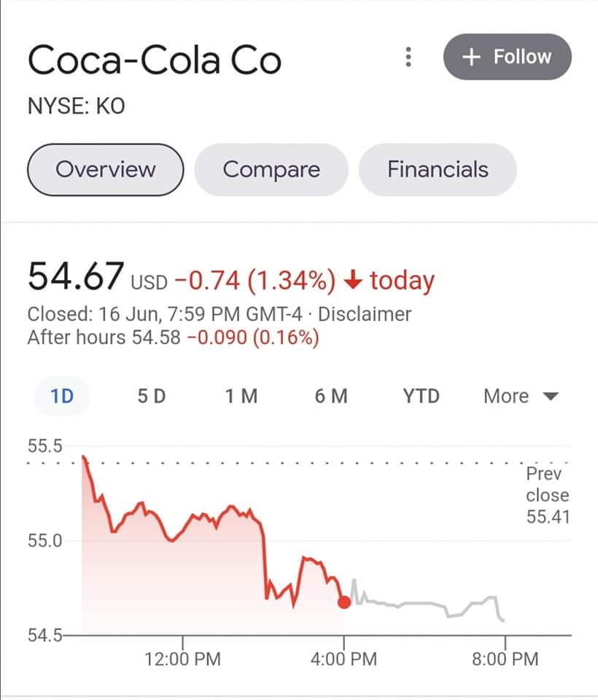This screenshot has height=700, width=598.
Task: Click the 12:00 PM axis label
Action: [x=182, y=660]
